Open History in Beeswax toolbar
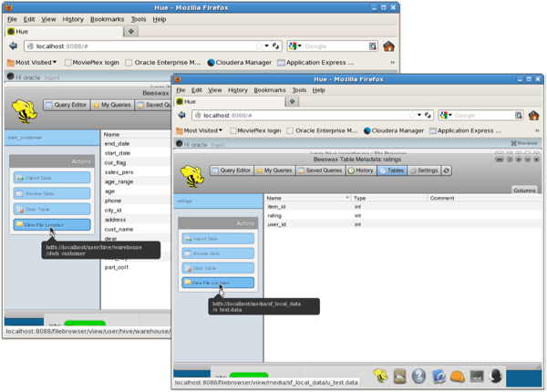This screenshot has width=547, height=392. click(x=361, y=170)
